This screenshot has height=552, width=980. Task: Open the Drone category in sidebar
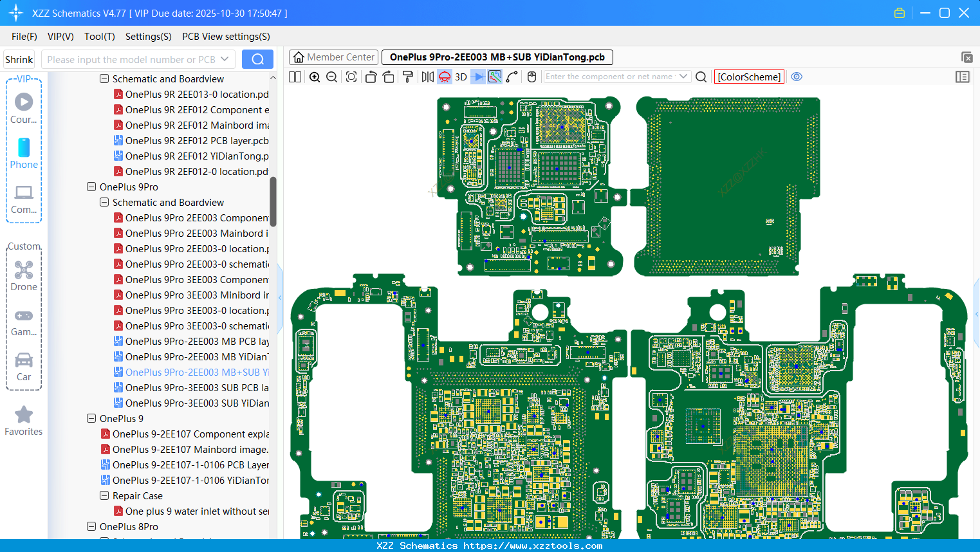pos(24,276)
